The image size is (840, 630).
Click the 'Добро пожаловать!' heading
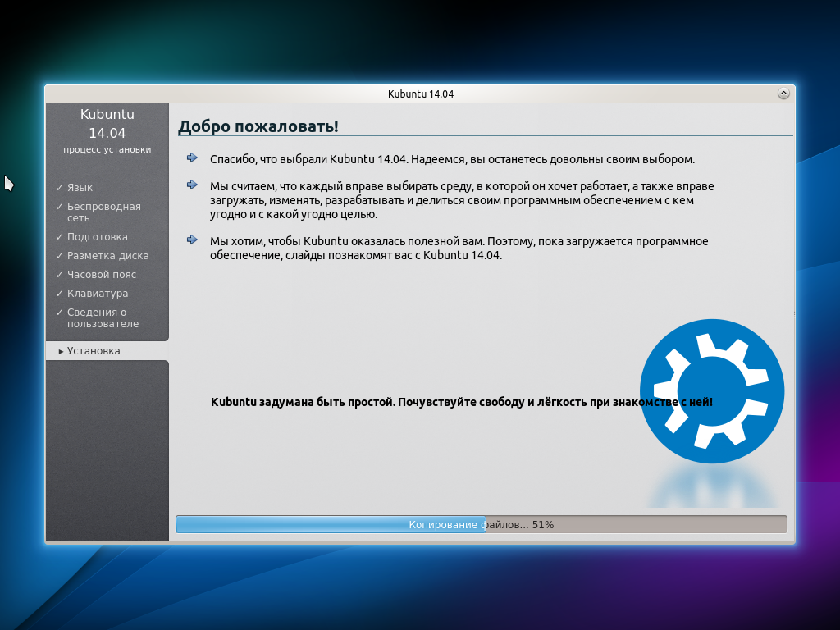[x=258, y=126]
